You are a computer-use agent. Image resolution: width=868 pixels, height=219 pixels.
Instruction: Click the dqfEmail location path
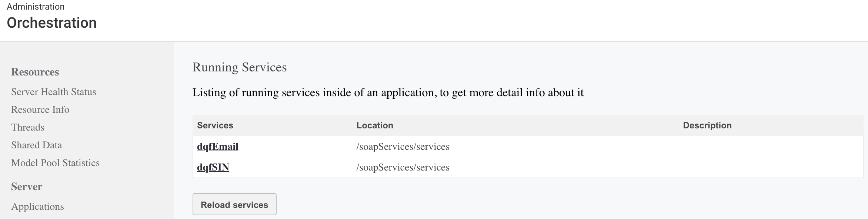[403, 146]
